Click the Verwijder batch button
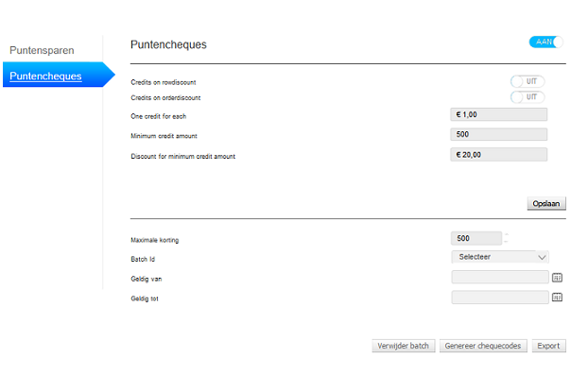 point(403,346)
